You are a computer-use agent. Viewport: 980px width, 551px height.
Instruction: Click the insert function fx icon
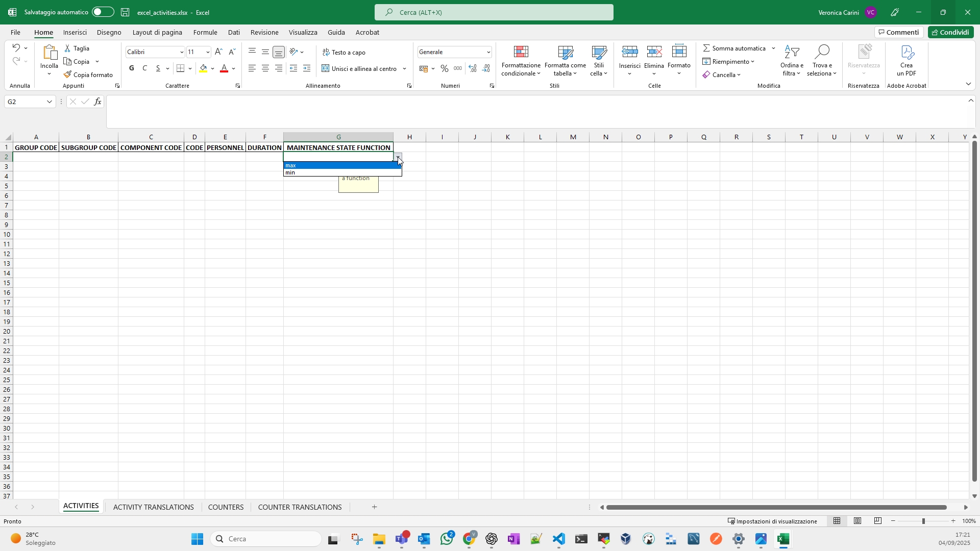(x=97, y=102)
